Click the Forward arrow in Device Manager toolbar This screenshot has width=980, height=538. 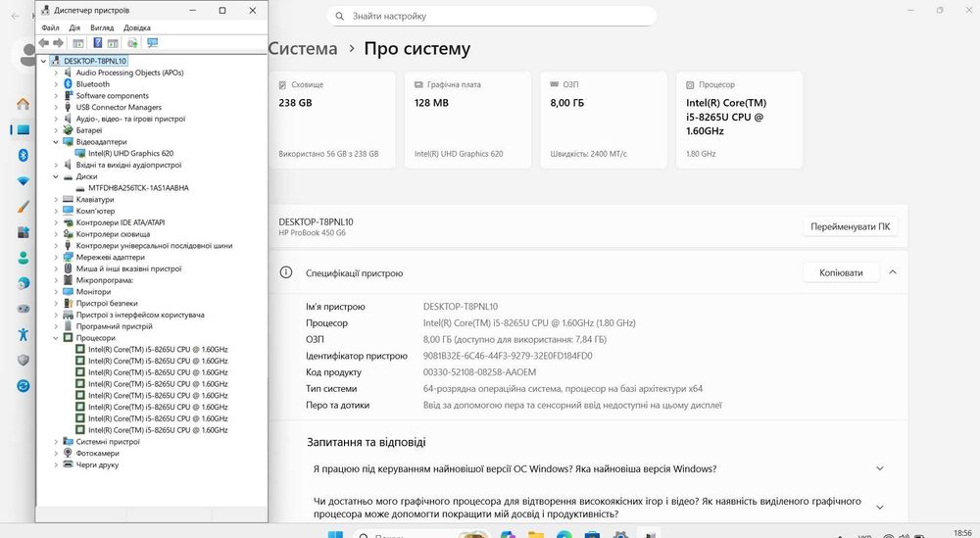pos(58,42)
